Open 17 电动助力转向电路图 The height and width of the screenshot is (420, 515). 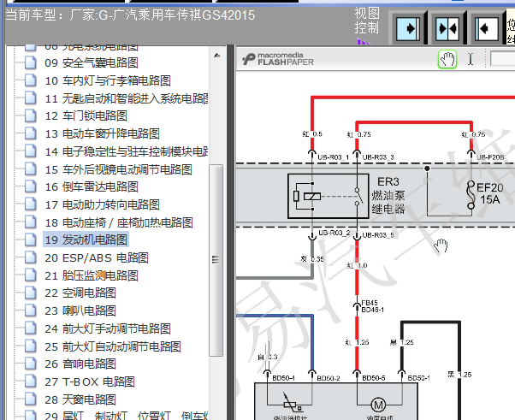102,204
